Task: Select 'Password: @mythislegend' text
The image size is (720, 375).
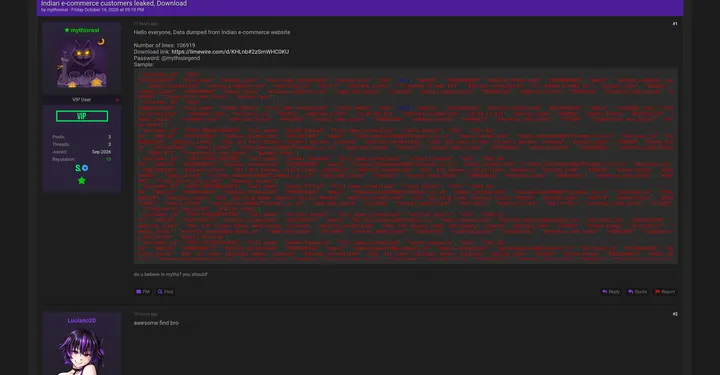Action: tap(167, 58)
